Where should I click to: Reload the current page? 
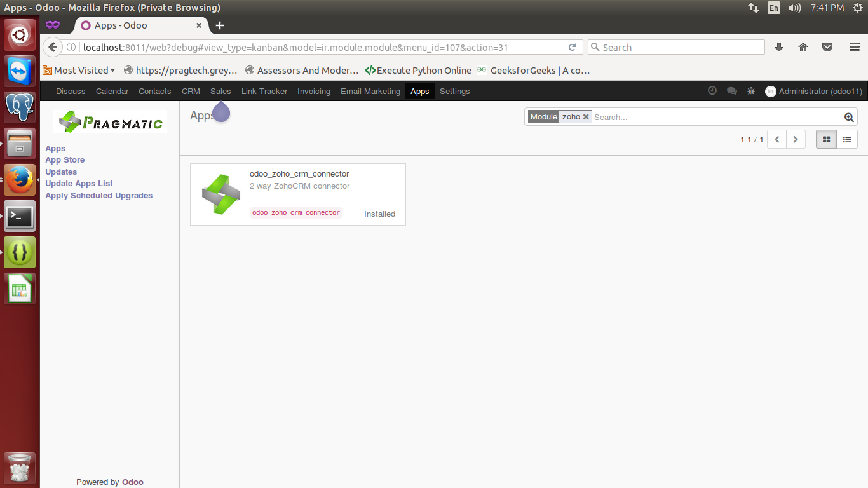[x=572, y=47]
